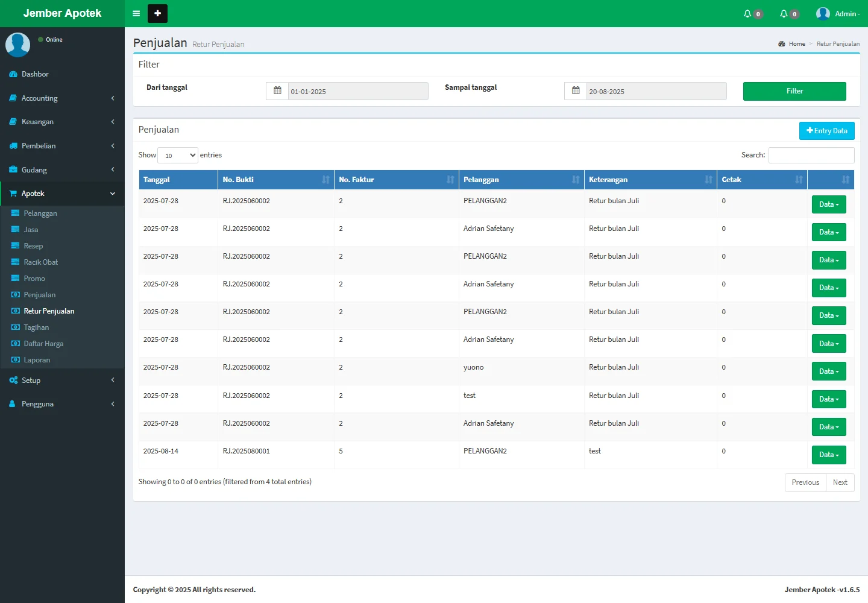The width and height of the screenshot is (868, 603).
Task: Toggle sidebar with the hamburger menu icon
Action: [x=136, y=13]
